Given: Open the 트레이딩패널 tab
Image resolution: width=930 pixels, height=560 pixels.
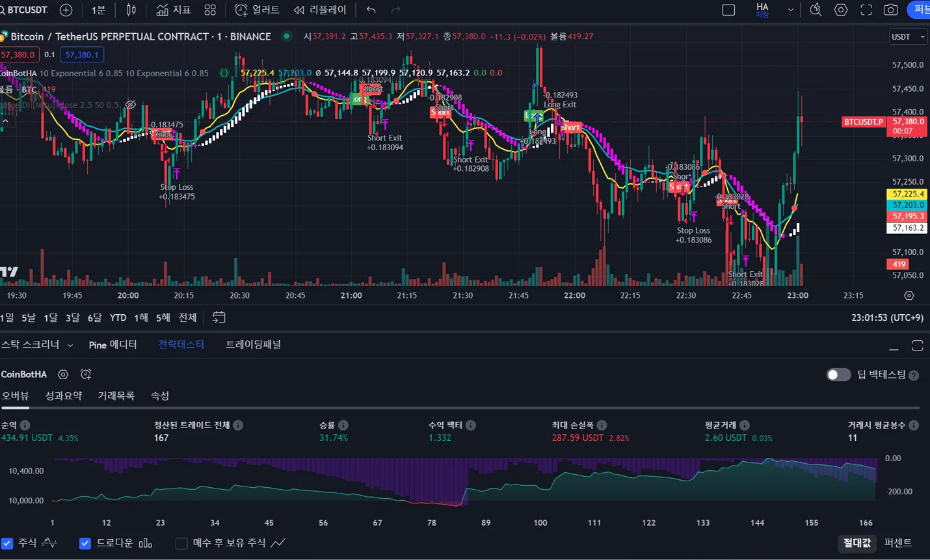Looking at the screenshot, I should point(254,345).
